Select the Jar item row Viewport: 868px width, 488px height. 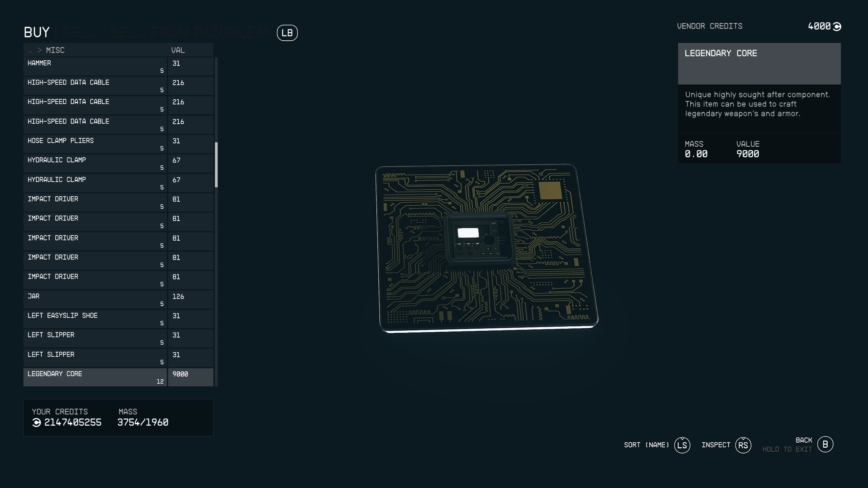coord(95,299)
